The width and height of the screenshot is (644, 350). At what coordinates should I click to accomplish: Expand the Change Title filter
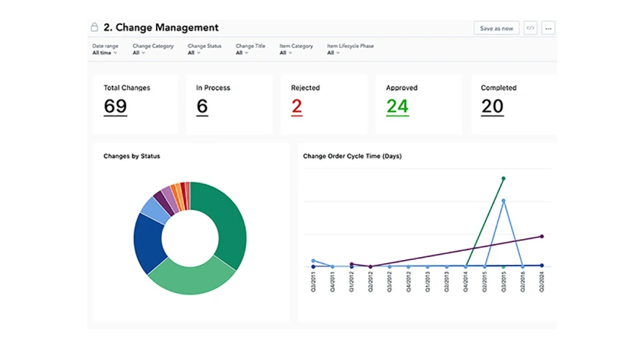pyautogui.click(x=250, y=49)
